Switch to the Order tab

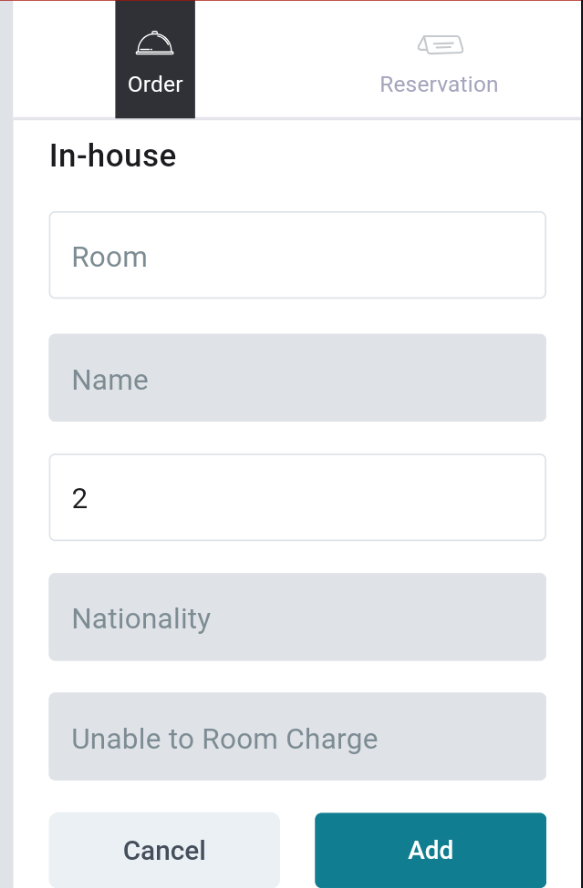[155, 59]
